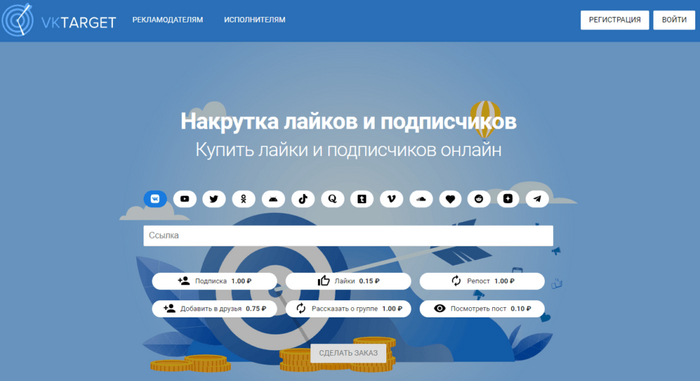The image size is (700, 381).
Task: Switch to the Telegram paper-plane icon
Action: pos(537,199)
